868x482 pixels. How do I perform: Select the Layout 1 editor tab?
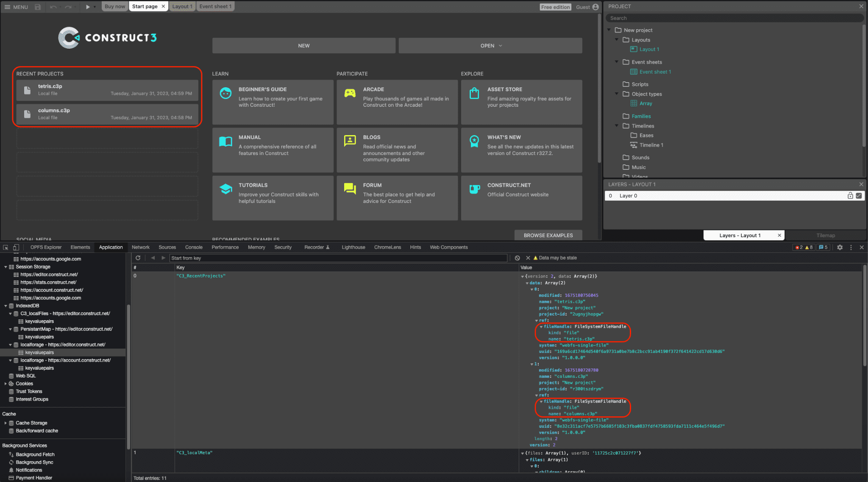tap(182, 6)
